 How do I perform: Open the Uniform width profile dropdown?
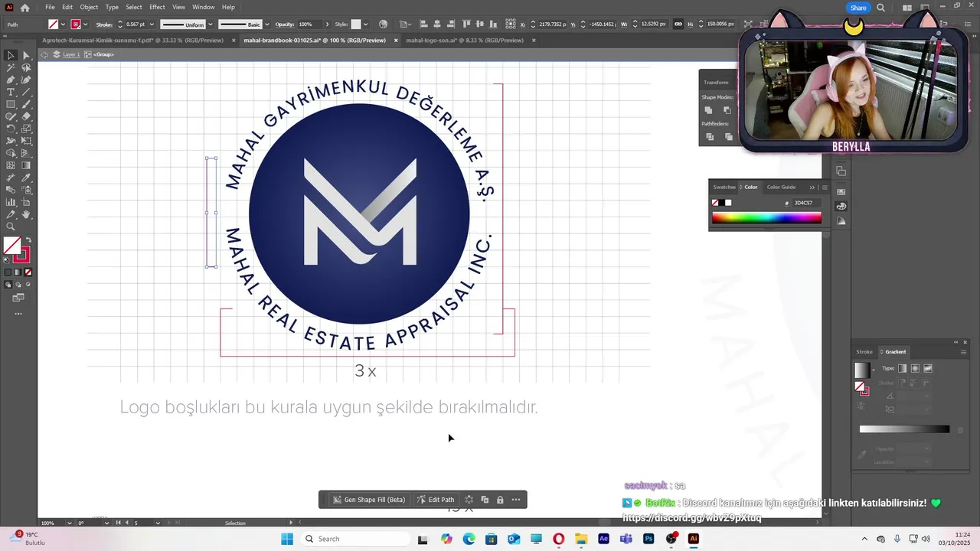coord(210,24)
